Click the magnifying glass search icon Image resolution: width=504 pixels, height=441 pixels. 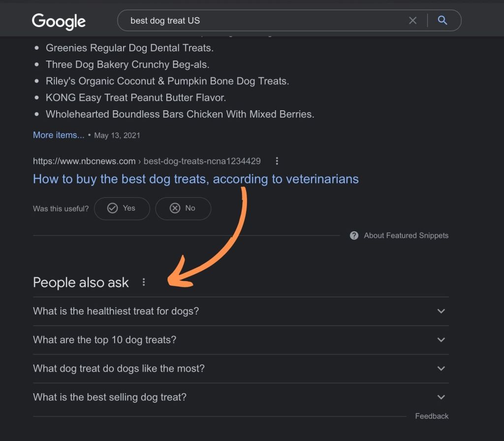[442, 20]
